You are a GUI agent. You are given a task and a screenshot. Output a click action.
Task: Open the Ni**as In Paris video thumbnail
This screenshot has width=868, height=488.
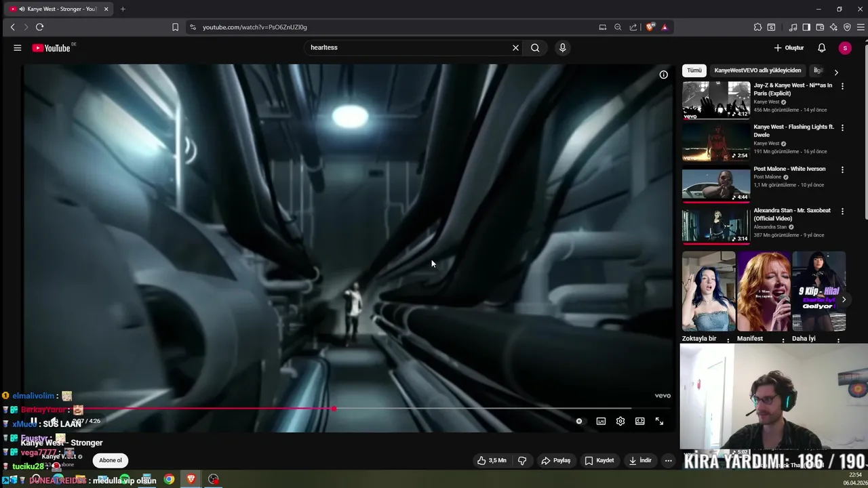(x=716, y=100)
